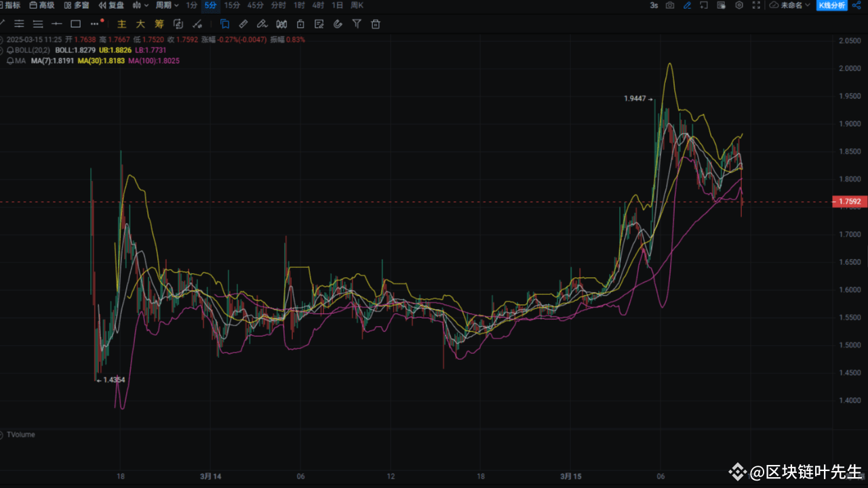Click the pen-with-lock drawing icon

click(262, 24)
